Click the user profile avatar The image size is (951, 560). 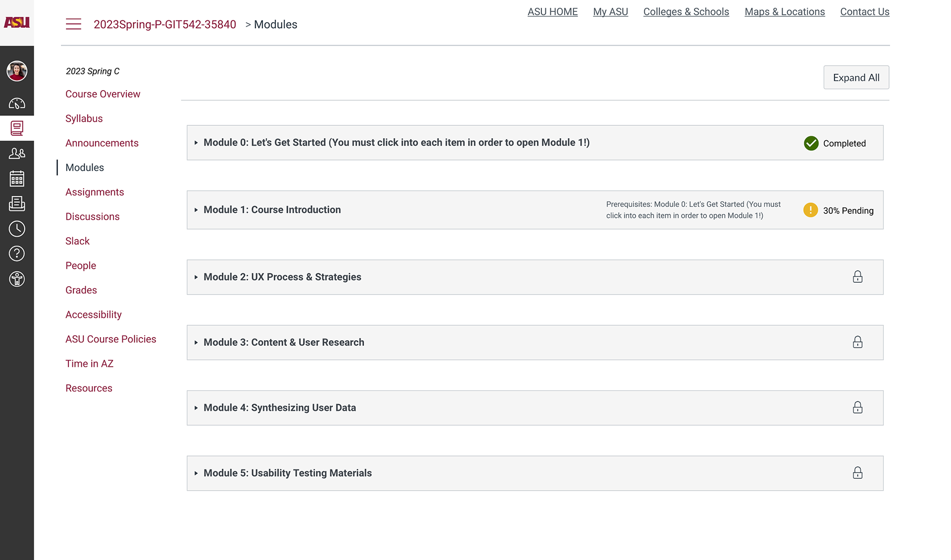[17, 71]
